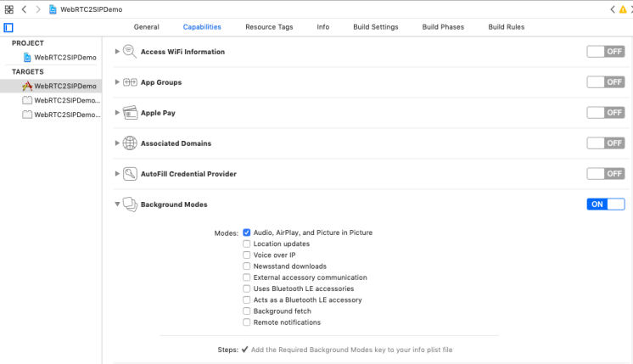The height and width of the screenshot is (364, 633).
Task: Turn off the Background Modes switch
Action: [x=605, y=204]
